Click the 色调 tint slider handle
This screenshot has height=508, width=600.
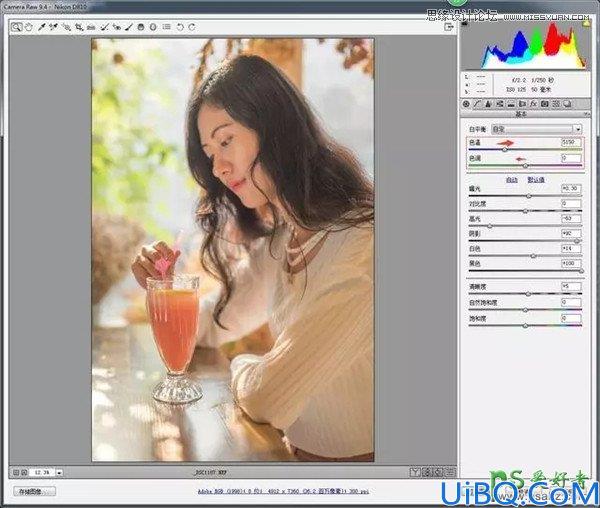point(525,166)
